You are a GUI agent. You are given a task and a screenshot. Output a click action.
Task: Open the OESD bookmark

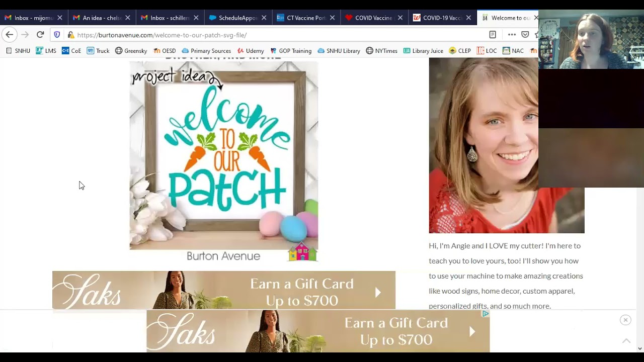click(165, 51)
